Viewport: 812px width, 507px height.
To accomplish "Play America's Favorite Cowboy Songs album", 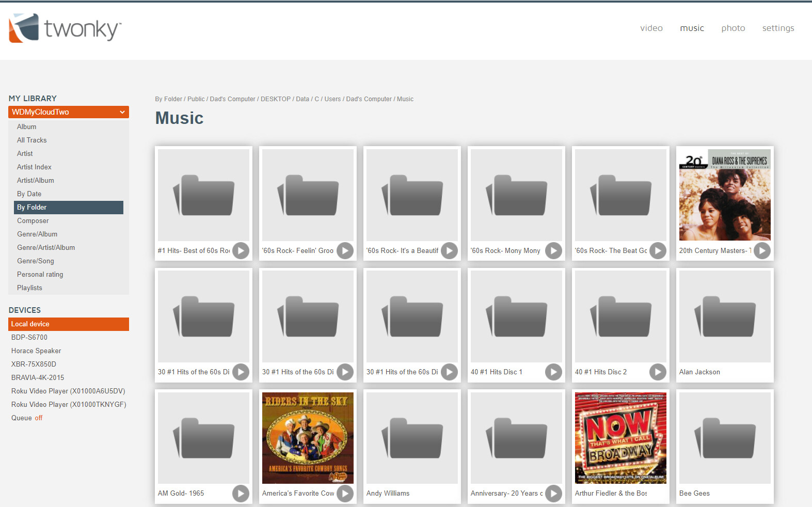I will (345, 494).
